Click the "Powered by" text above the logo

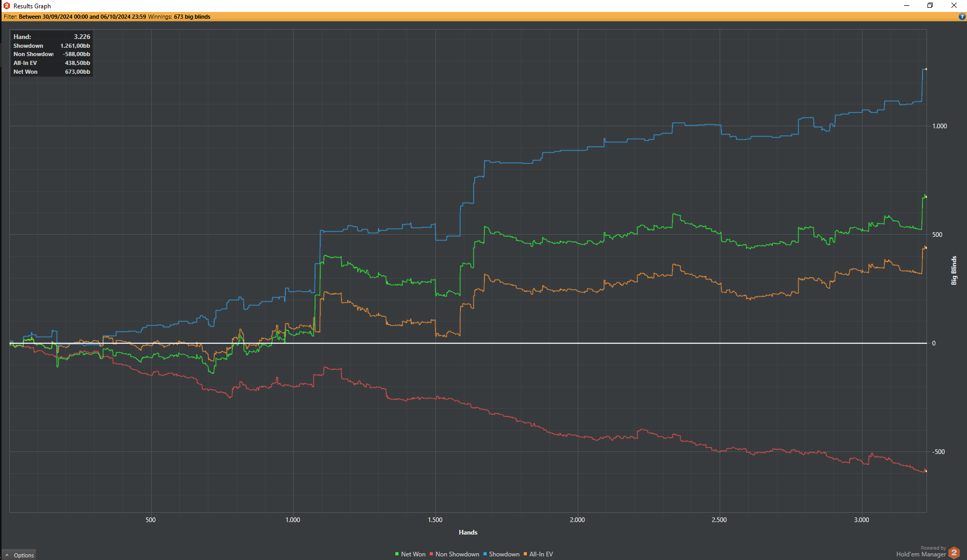[x=933, y=548]
